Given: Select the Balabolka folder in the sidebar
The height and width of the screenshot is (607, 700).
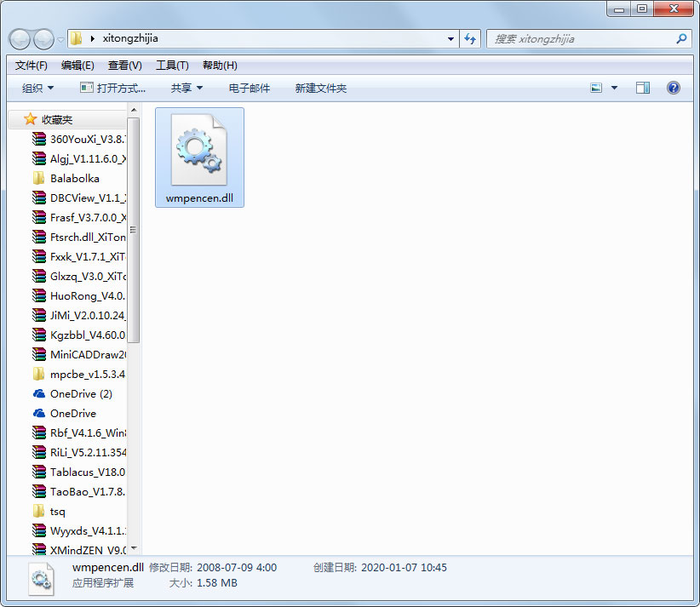Looking at the screenshot, I should pos(72,178).
